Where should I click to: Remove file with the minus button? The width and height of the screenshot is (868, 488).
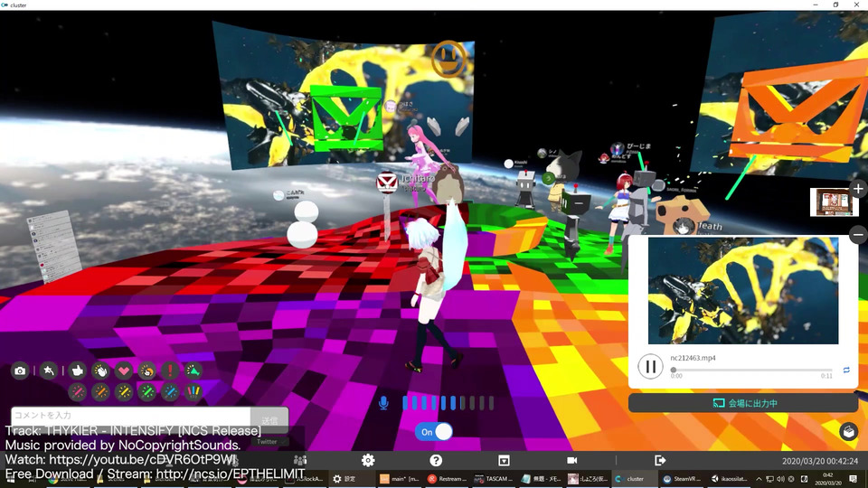(x=858, y=235)
